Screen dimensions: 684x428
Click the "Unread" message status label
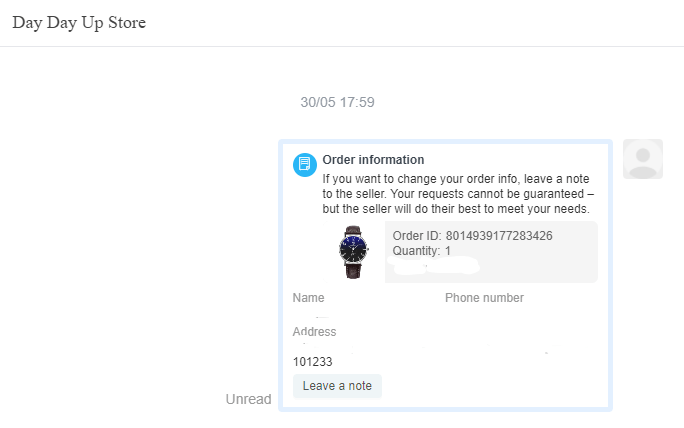[248, 399]
